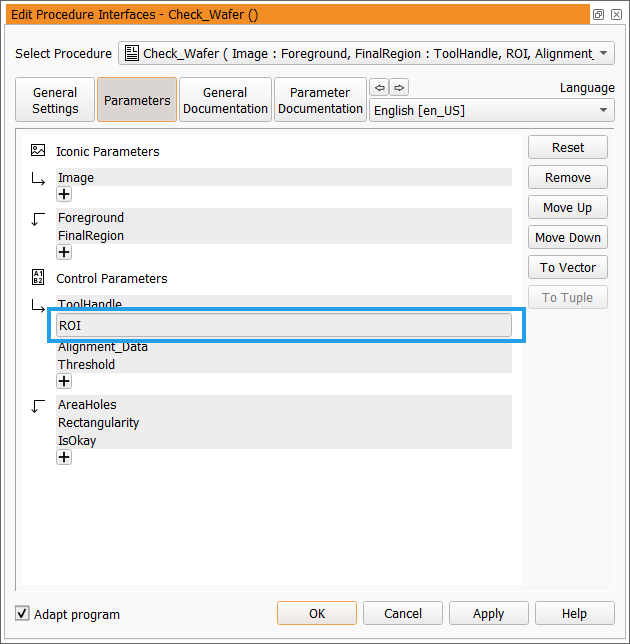Confirm changes with the OK button

316,613
